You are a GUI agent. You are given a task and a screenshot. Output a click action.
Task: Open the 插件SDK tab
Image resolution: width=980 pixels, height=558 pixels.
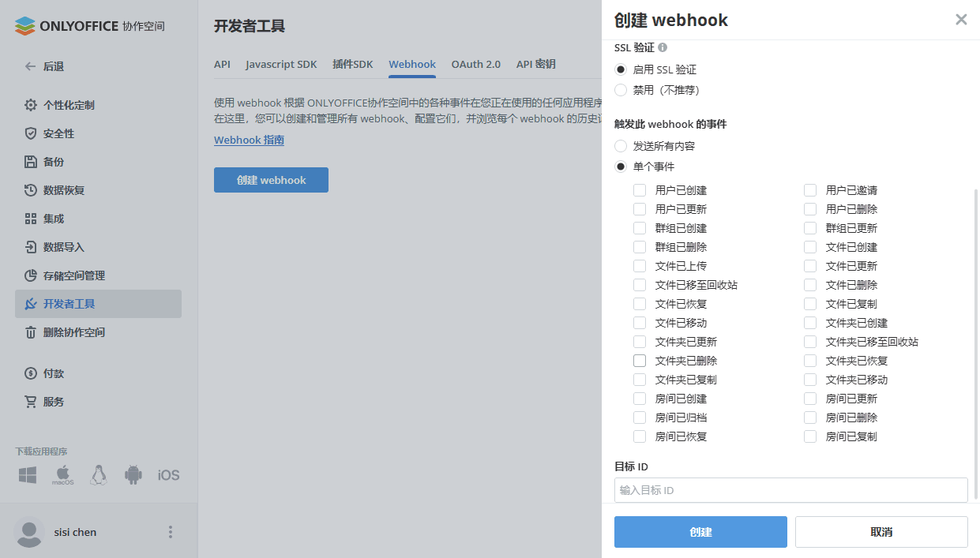click(353, 65)
